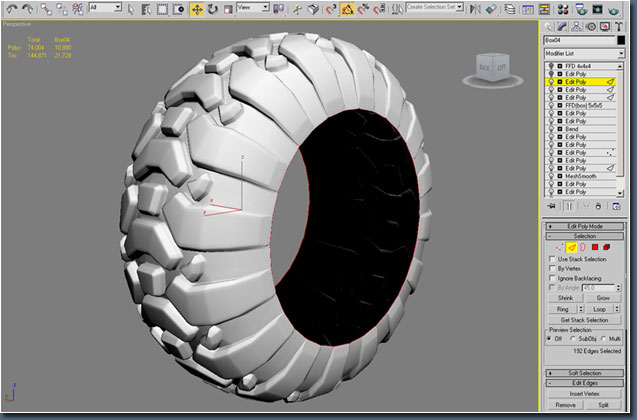This screenshot has height=420, width=637.
Task: Select the Border sub-object level icon
Action: point(583,247)
